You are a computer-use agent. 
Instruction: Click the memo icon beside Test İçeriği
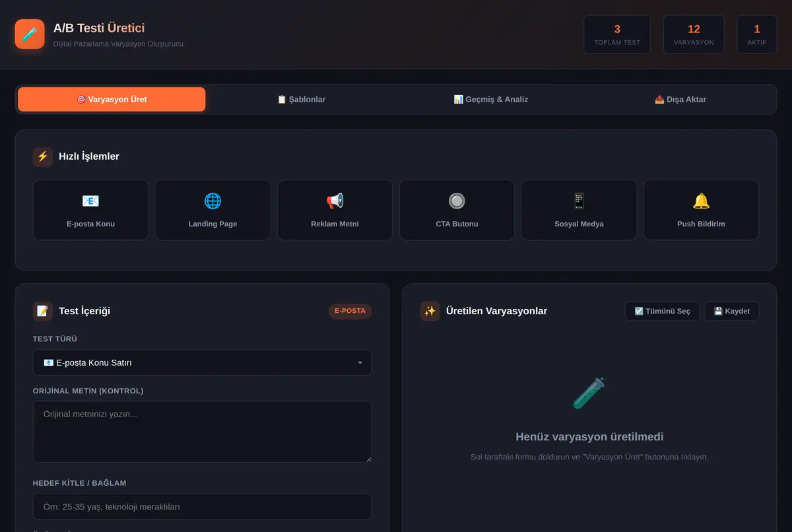pyautogui.click(x=43, y=311)
